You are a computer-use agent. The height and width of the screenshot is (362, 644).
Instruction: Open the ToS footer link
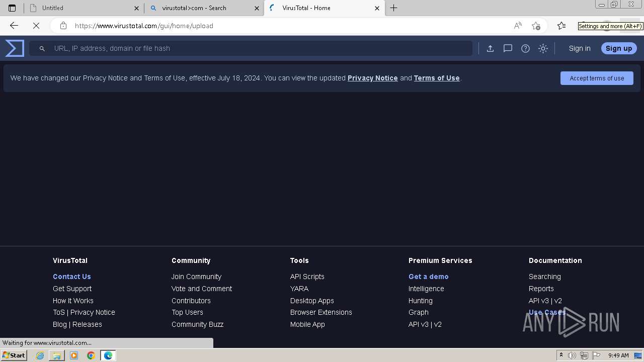pyautogui.click(x=59, y=312)
